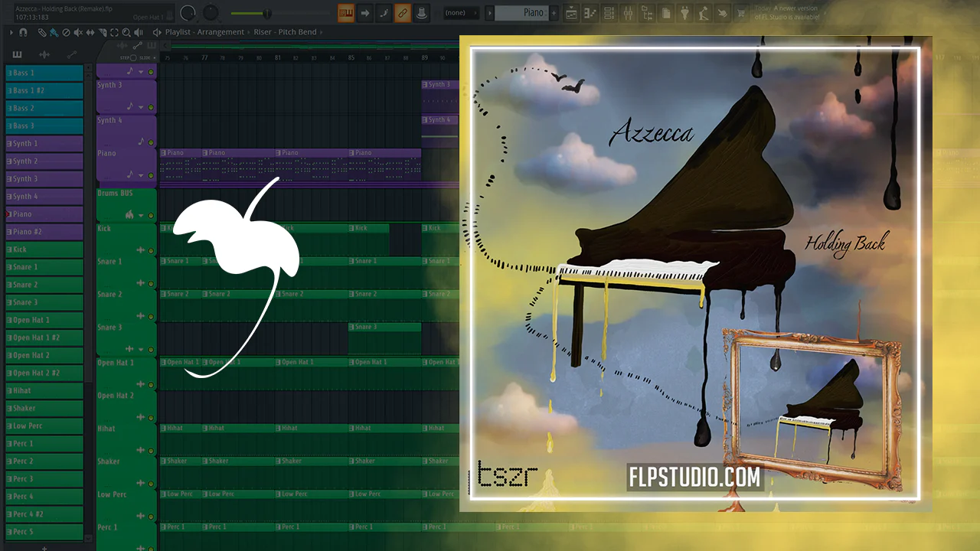Adjust the main pitch knob
The image size is (980, 551).
(211, 13)
